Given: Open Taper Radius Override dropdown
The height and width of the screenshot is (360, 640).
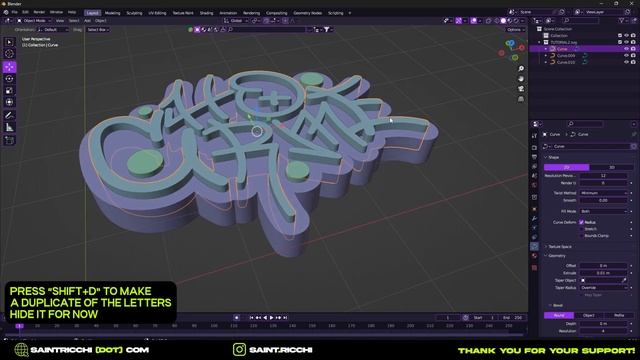Looking at the screenshot, I should pos(603,287).
